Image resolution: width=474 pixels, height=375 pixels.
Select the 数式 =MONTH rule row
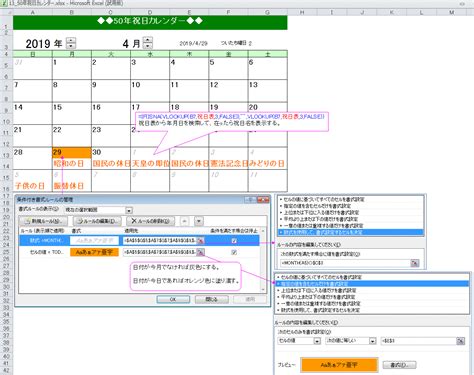tap(139, 240)
